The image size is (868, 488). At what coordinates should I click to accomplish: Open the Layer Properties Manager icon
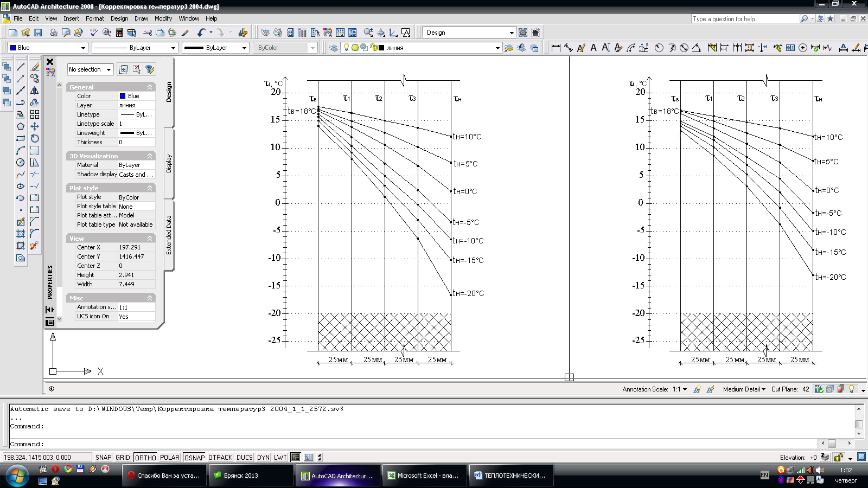coord(333,48)
